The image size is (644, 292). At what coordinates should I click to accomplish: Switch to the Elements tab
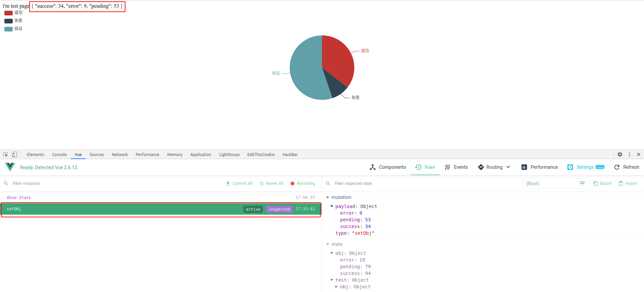click(x=36, y=154)
